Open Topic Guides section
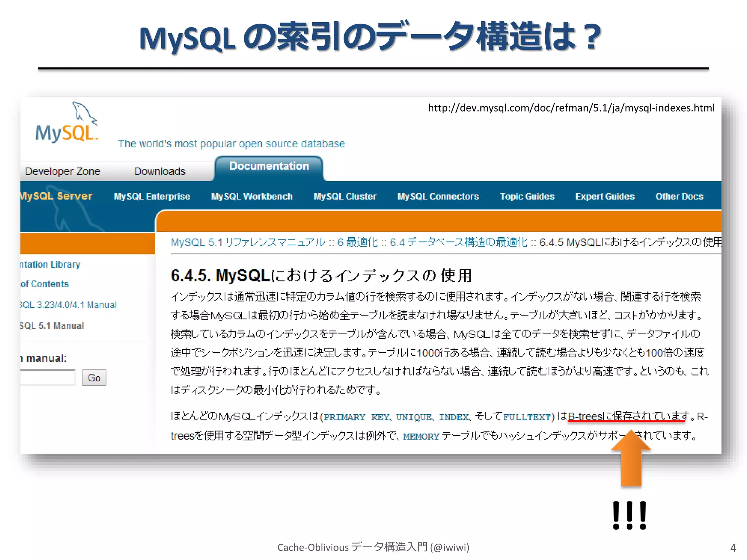The image size is (747, 560). [527, 197]
